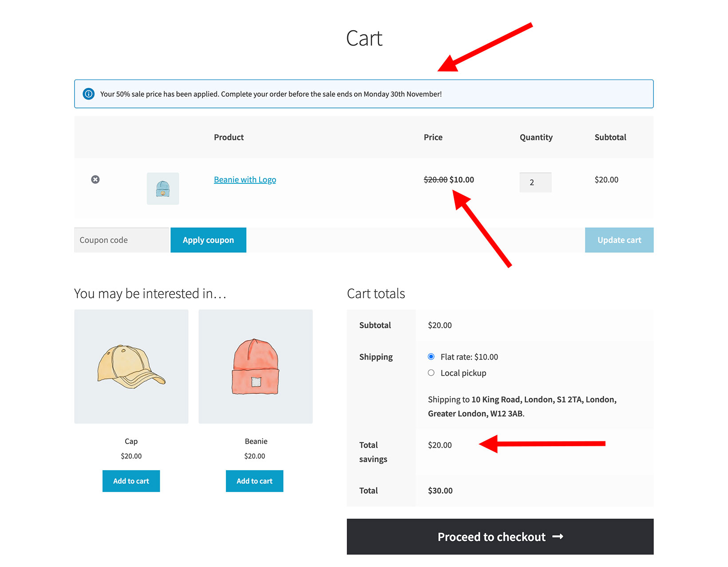Proceed to checkout
728x567 pixels.
[x=499, y=536]
